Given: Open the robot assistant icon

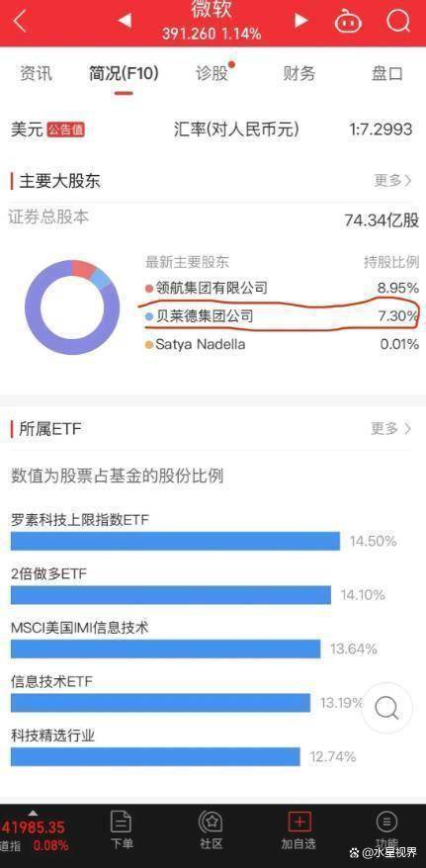Looking at the screenshot, I should coord(349,21).
